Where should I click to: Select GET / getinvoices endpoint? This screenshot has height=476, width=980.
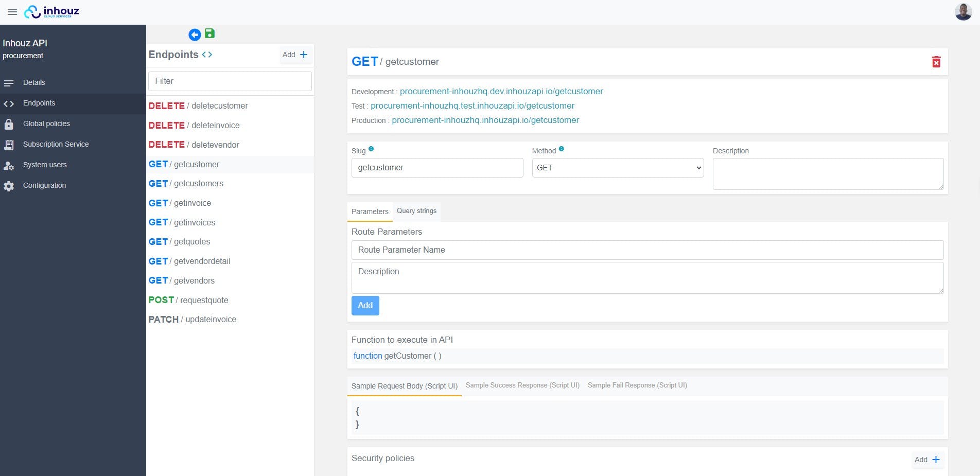(230, 222)
